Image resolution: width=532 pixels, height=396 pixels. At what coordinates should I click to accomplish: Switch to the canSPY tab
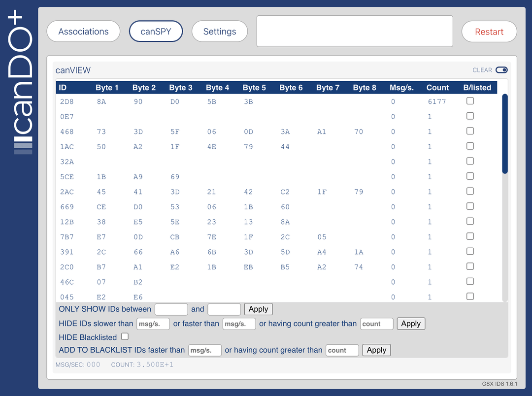[156, 32]
